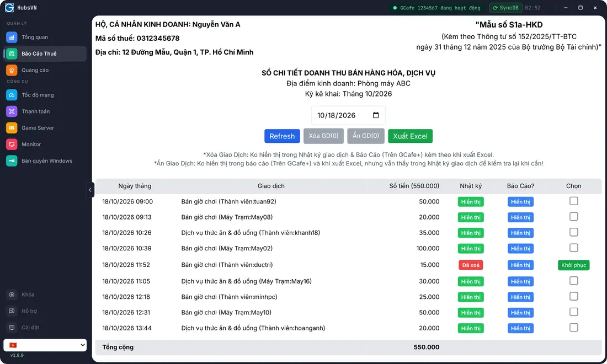Click the Cài đặt settings icon

pyautogui.click(x=12, y=327)
